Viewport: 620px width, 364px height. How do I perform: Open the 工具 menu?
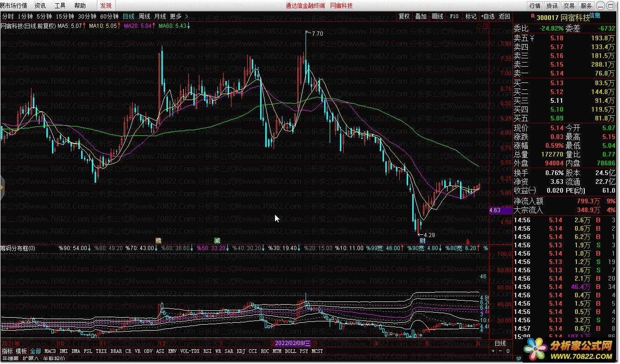[60, 6]
